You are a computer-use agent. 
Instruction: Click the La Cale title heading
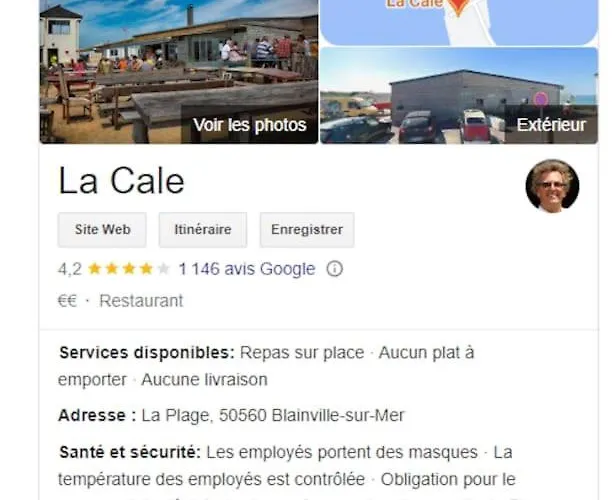tap(121, 181)
